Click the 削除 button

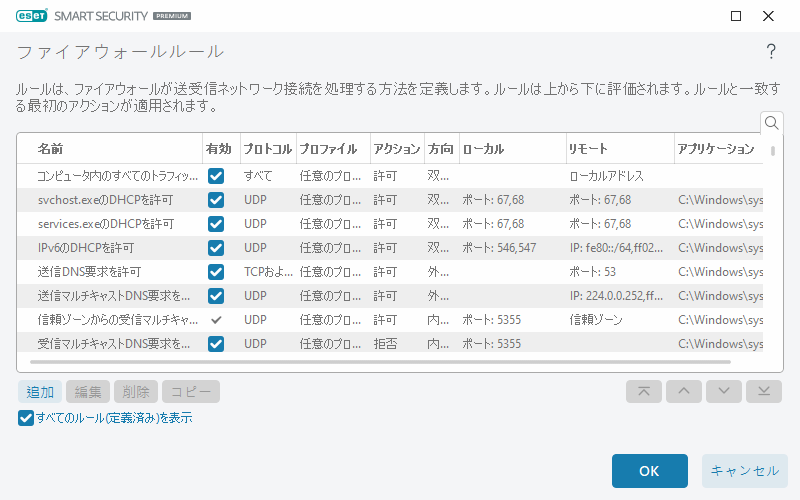136,391
